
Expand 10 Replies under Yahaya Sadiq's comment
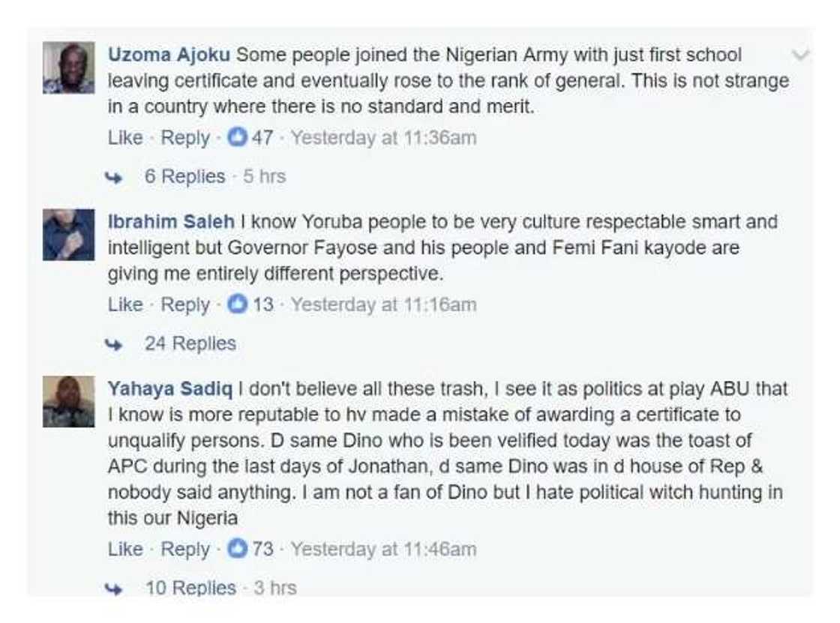click(190, 588)
